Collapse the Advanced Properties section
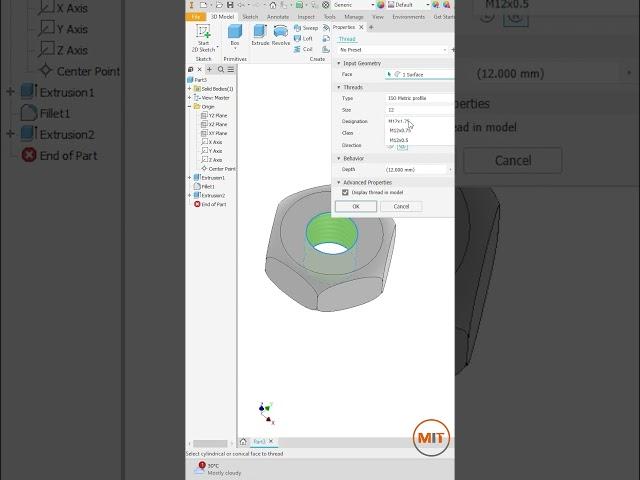The image size is (640, 480). [x=338, y=182]
